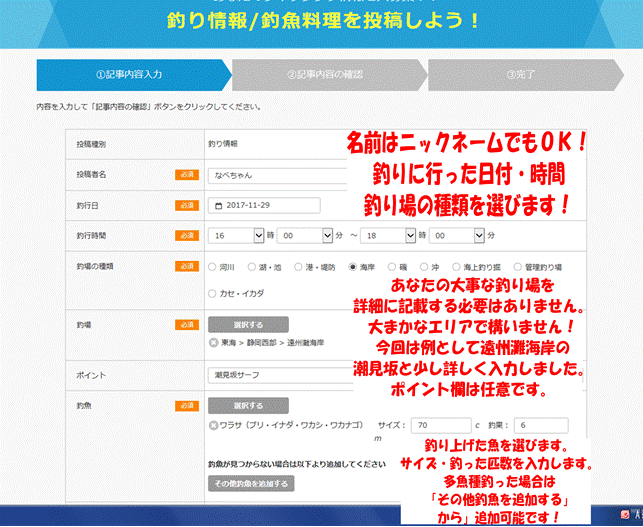Choose 海上釣り堀 radio option

[x=456, y=267]
